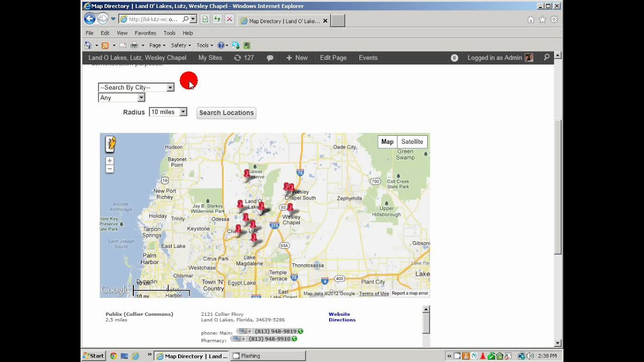The width and height of the screenshot is (644, 362).
Task: Click the Read Mail envelope icon
Action: 123,45
